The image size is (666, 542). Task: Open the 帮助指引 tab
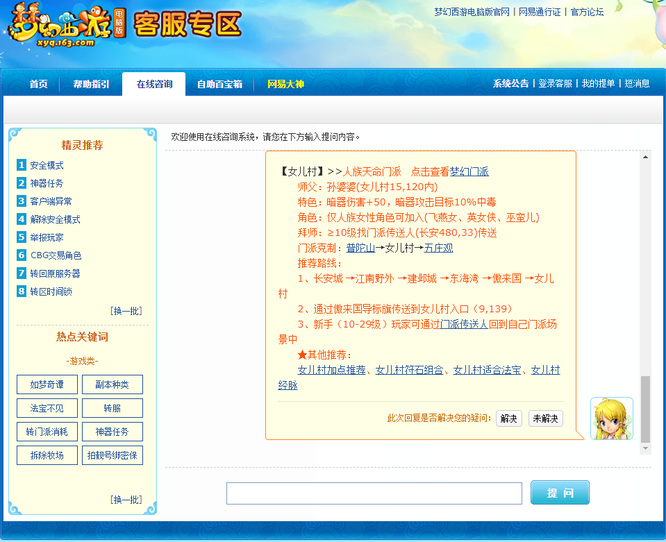point(91,84)
